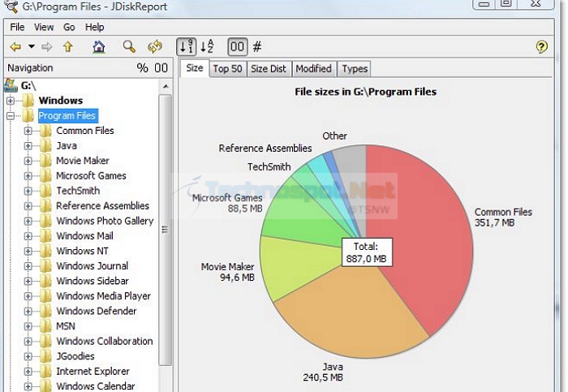Select Windows Defender folder
568x392 pixels.
(x=96, y=311)
